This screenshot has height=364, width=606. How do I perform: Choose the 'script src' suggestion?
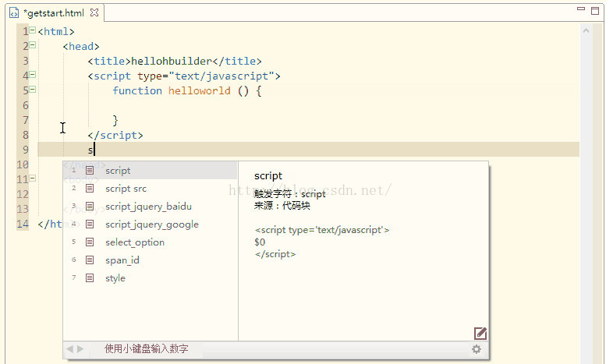(150, 189)
